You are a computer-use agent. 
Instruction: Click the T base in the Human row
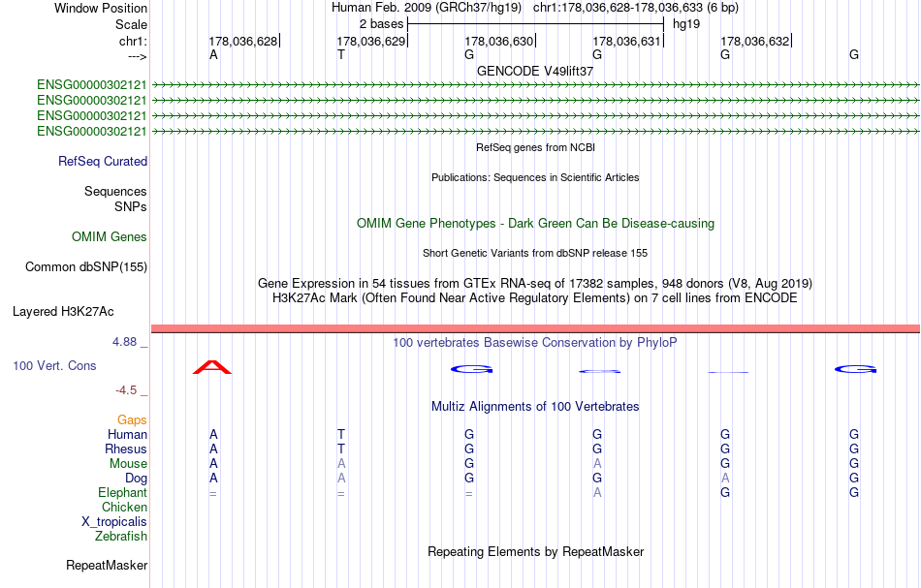[340, 435]
